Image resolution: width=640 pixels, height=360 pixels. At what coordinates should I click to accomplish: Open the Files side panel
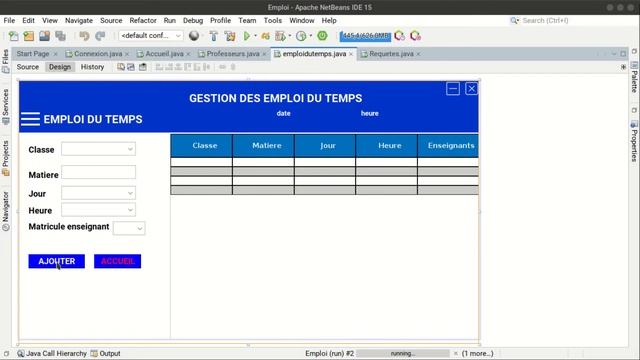(x=5, y=61)
